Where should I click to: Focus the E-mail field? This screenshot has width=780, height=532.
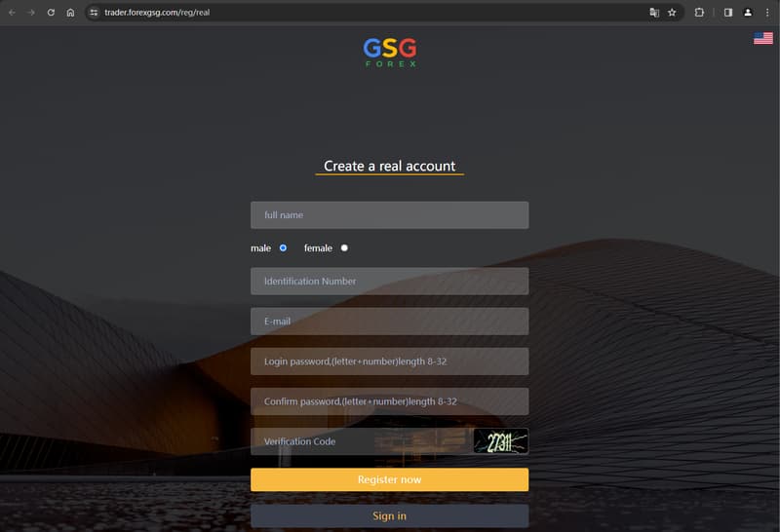tap(389, 322)
